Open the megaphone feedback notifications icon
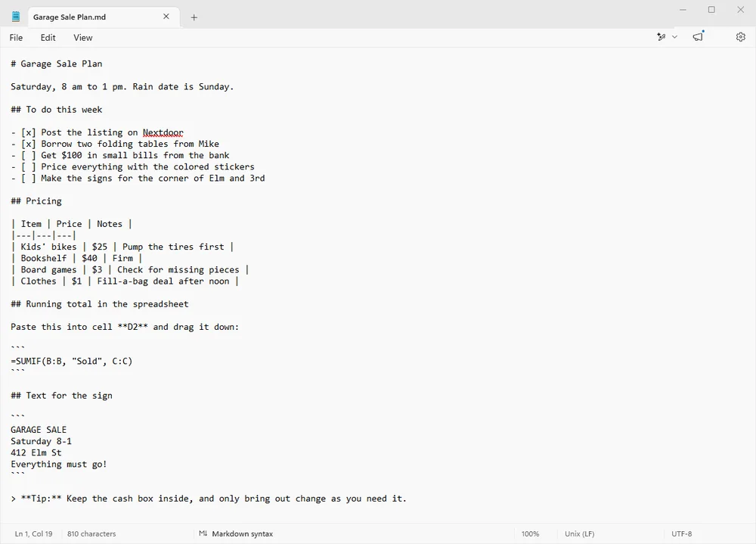This screenshot has width=756, height=544. 698,36
